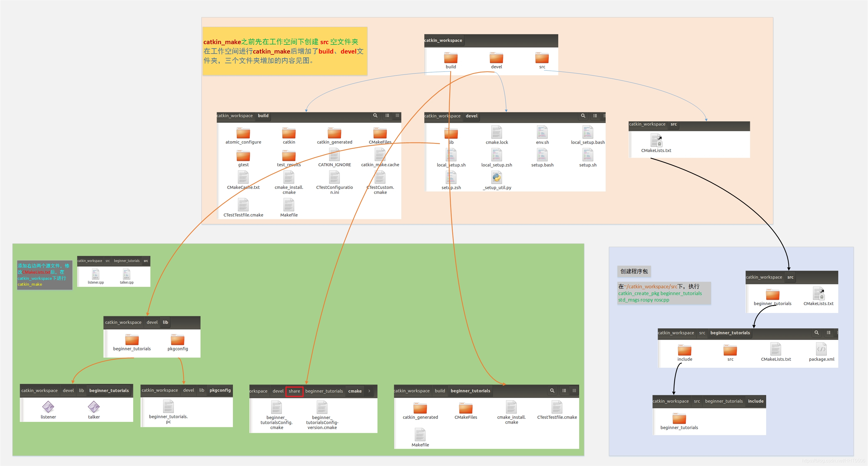Screen dimensions: 868x466
Task: Click the catkin_create_pkg command text
Action: pos(660,293)
